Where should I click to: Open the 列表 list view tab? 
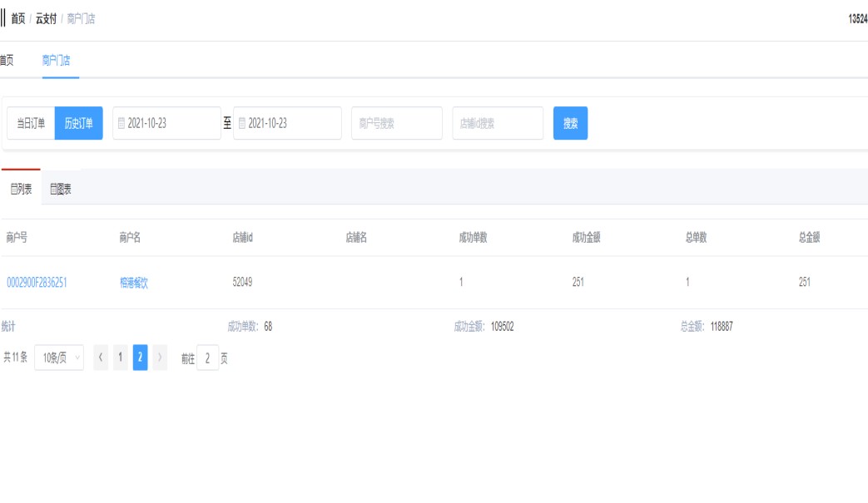point(21,189)
